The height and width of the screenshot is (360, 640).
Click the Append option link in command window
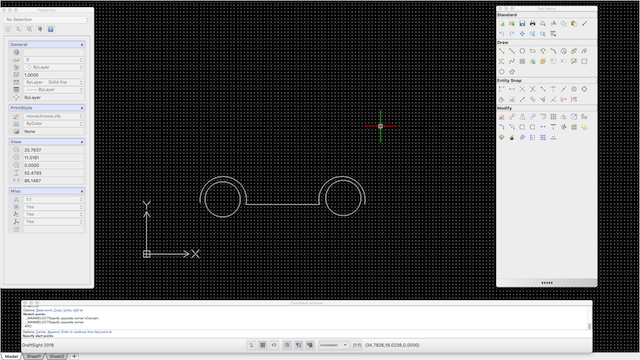click(x=53, y=332)
